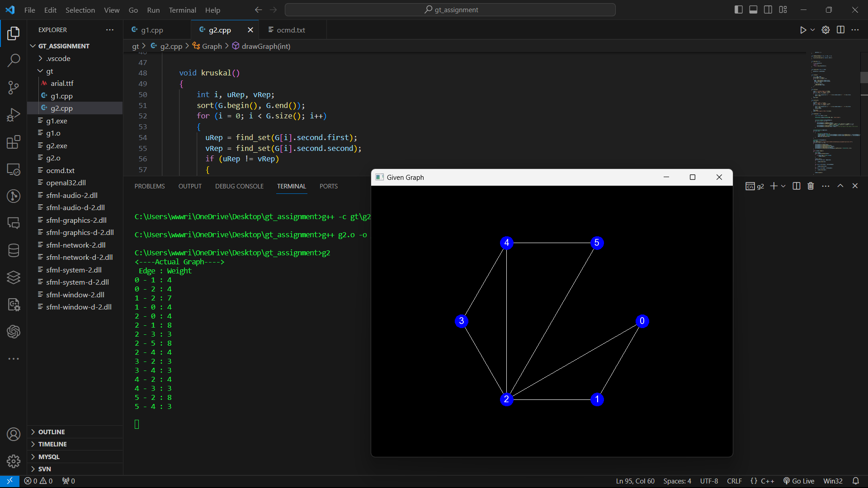Expand the OUTLINE section

(x=52, y=432)
